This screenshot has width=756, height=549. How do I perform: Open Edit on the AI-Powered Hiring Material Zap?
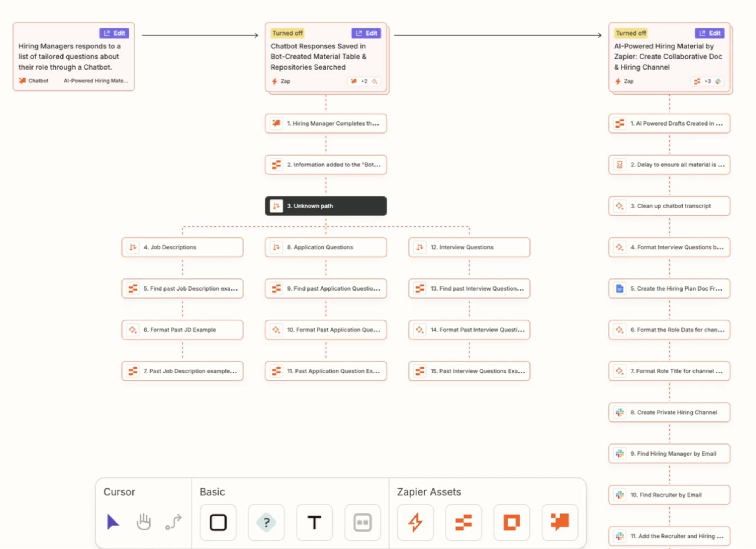click(x=709, y=33)
